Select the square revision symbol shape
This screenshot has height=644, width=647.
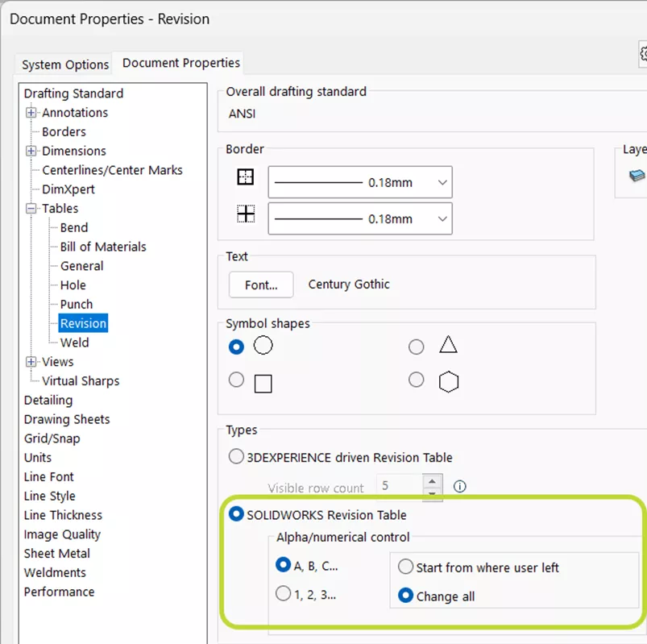point(237,380)
